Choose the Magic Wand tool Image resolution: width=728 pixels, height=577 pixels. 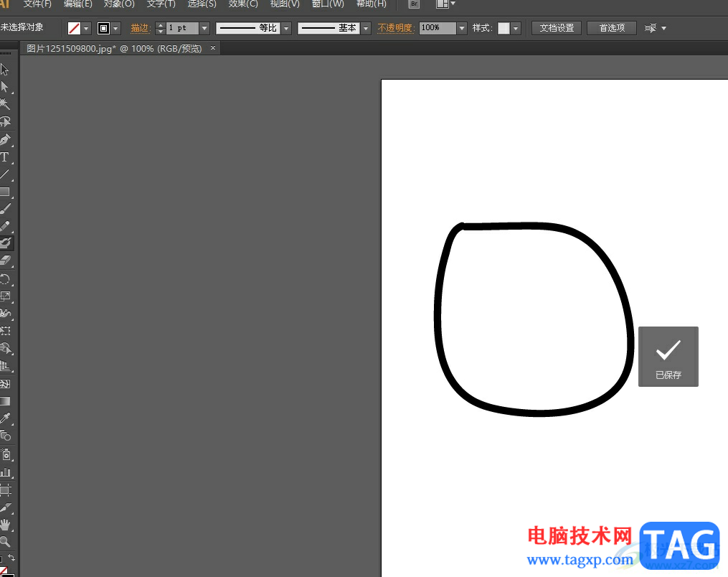coord(5,105)
